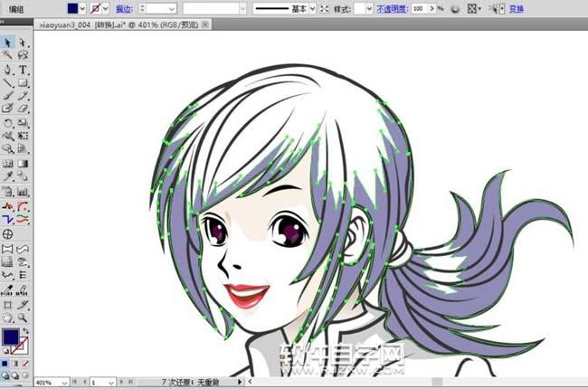The image size is (588, 389).
Task: Switch to Draw Normal mode
Action: (x=5, y=375)
